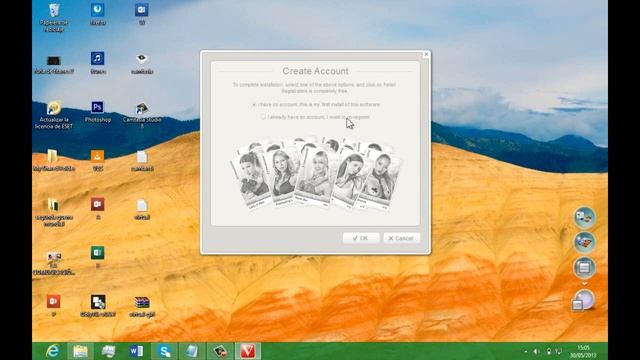Open the WinRAR archive desktop icon

coord(142,306)
